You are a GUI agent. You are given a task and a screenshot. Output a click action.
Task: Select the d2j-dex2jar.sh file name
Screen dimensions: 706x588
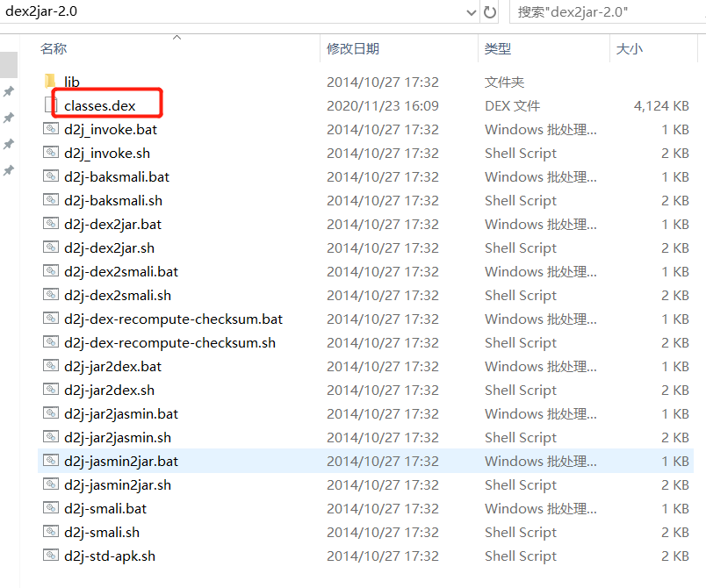click(109, 247)
